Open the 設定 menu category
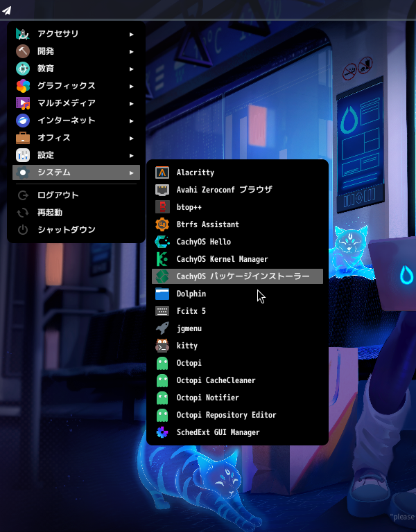The image size is (416, 532). tap(76, 155)
